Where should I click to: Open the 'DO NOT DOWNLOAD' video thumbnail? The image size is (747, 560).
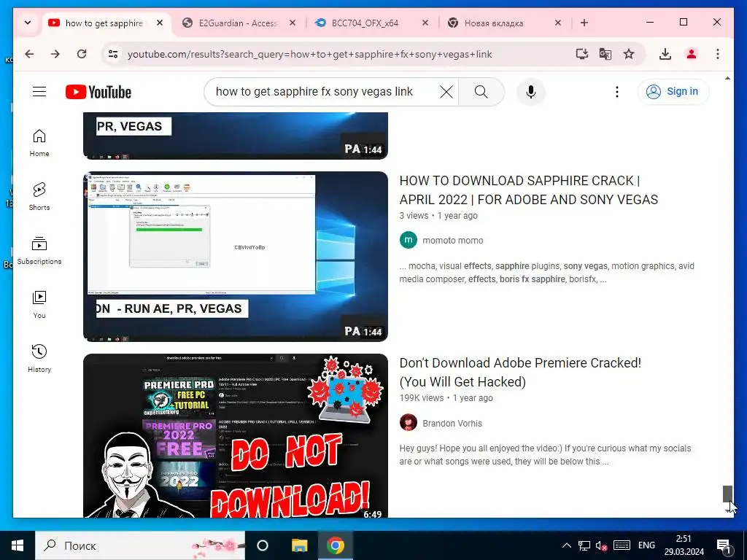[236, 436]
